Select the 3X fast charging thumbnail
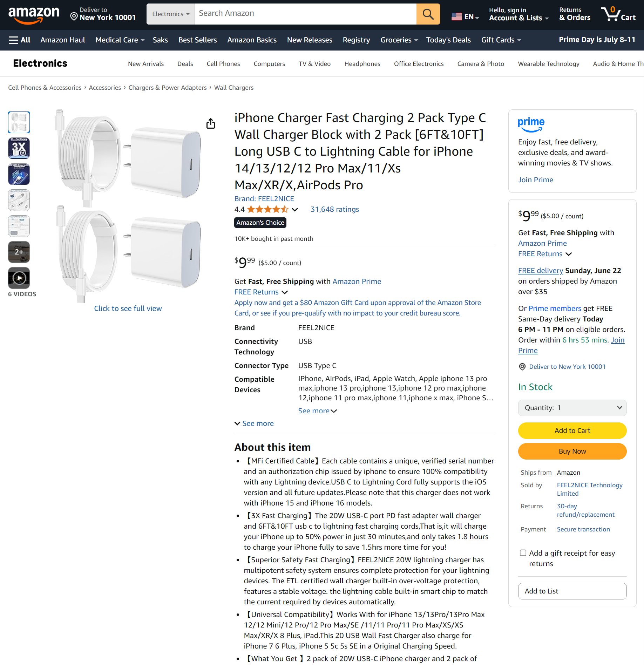Screen dimensions: 644x665 (19, 148)
